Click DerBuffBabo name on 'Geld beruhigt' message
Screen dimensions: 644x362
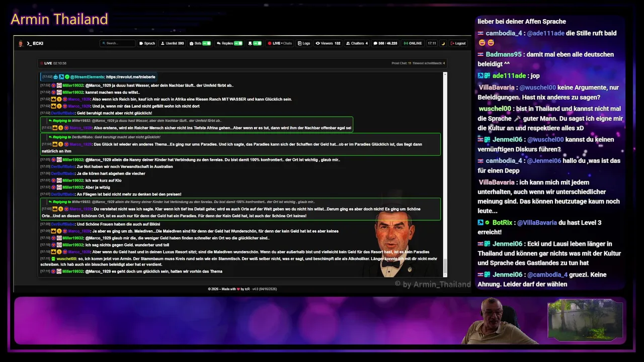click(x=63, y=113)
